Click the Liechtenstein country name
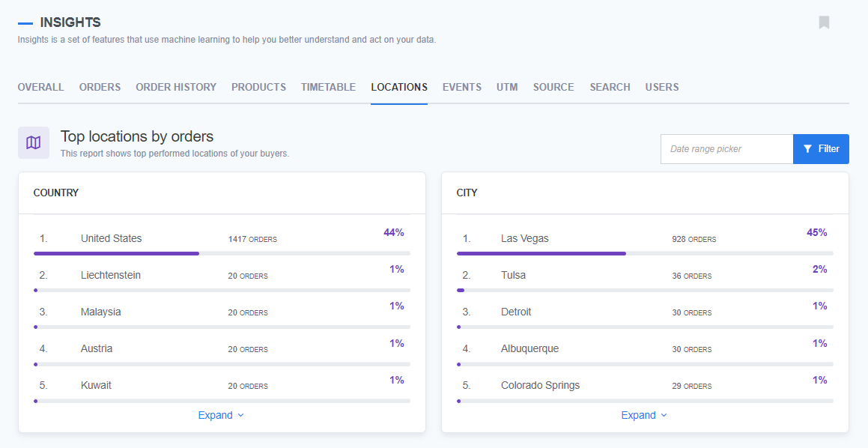This screenshot has width=868, height=448. [x=111, y=275]
